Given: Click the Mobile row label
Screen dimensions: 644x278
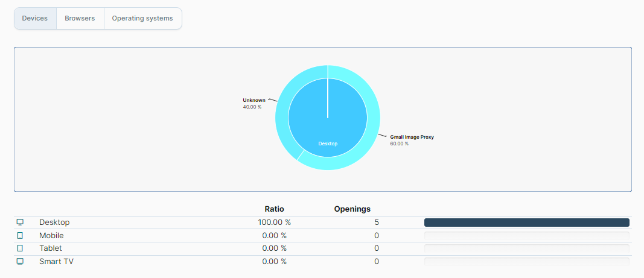Looking at the screenshot, I should (x=51, y=236).
